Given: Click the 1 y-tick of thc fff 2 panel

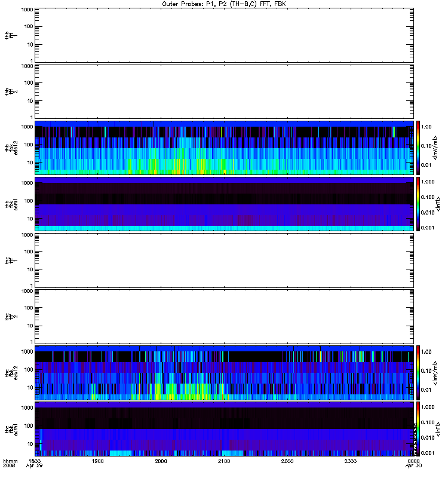Looking at the screenshot, I should [x=32, y=342].
